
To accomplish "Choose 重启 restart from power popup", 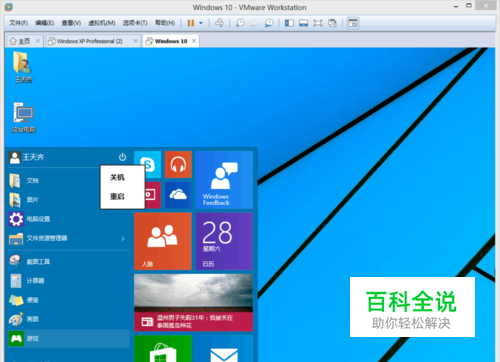I will pyautogui.click(x=117, y=196).
